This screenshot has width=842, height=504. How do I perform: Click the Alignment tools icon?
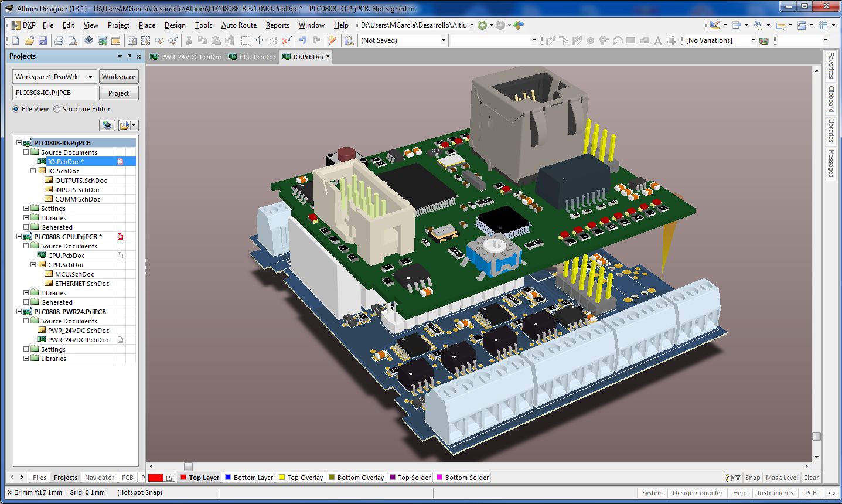pyautogui.click(x=737, y=25)
